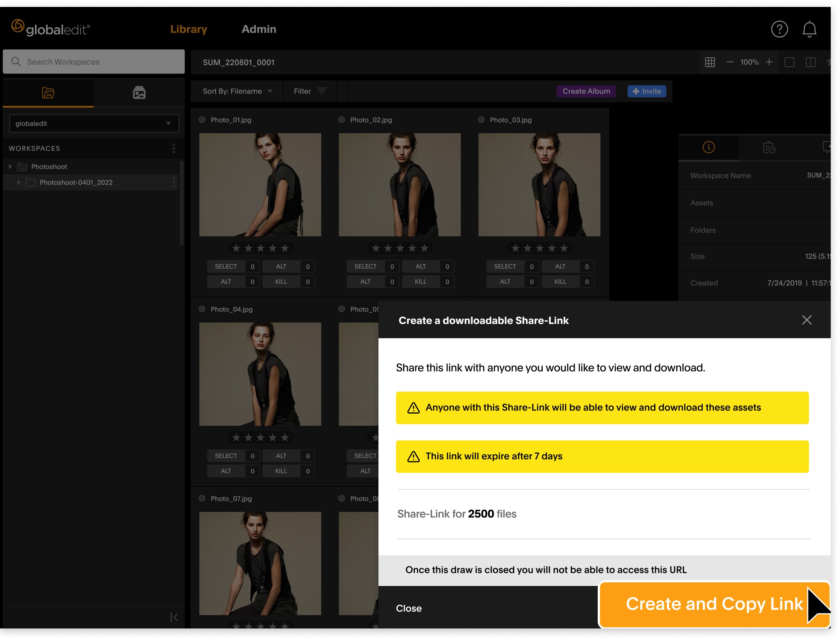Go to the Library tab
The height and width of the screenshot is (640, 840).
(188, 29)
